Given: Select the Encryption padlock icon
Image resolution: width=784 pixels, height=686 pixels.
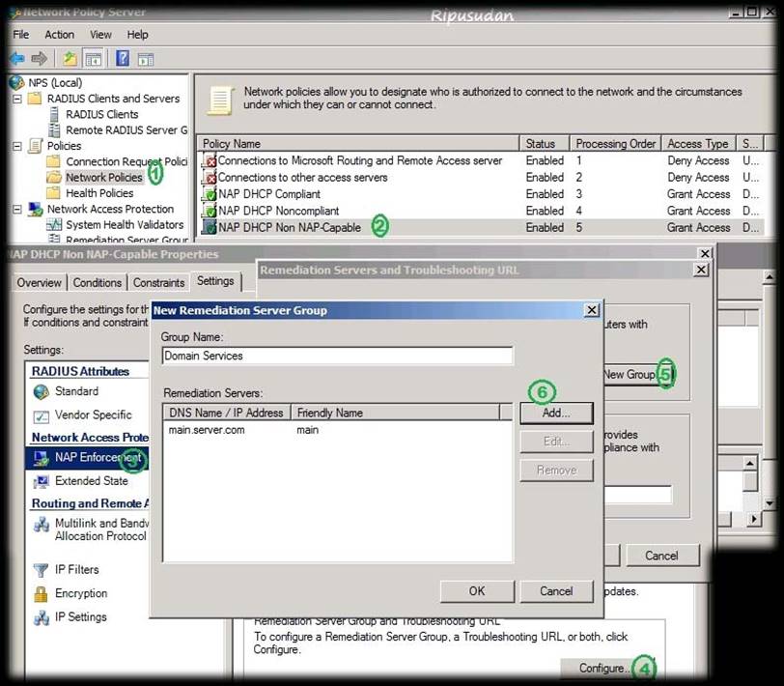Looking at the screenshot, I should click(41, 594).
